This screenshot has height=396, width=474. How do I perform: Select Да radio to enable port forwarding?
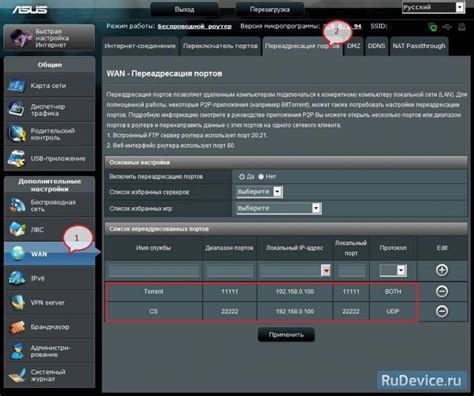pos(242,177)
